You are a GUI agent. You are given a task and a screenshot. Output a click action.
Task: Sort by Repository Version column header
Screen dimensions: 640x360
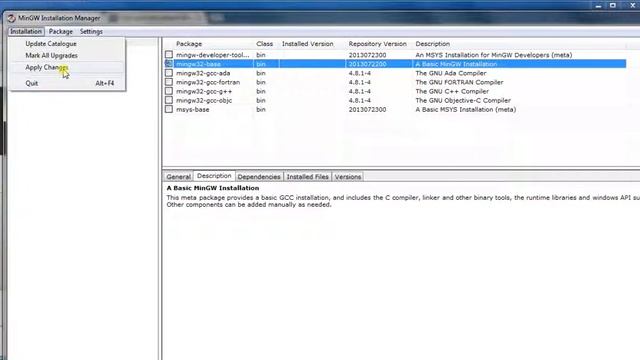coord(379,44)
